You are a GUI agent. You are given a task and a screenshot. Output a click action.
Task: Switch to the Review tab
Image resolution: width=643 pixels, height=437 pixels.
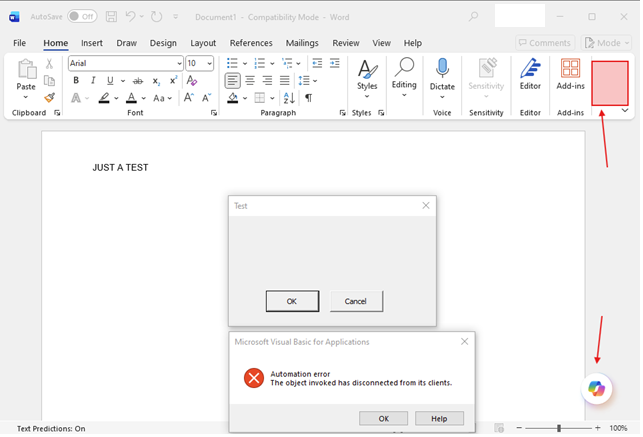point(346,43)
